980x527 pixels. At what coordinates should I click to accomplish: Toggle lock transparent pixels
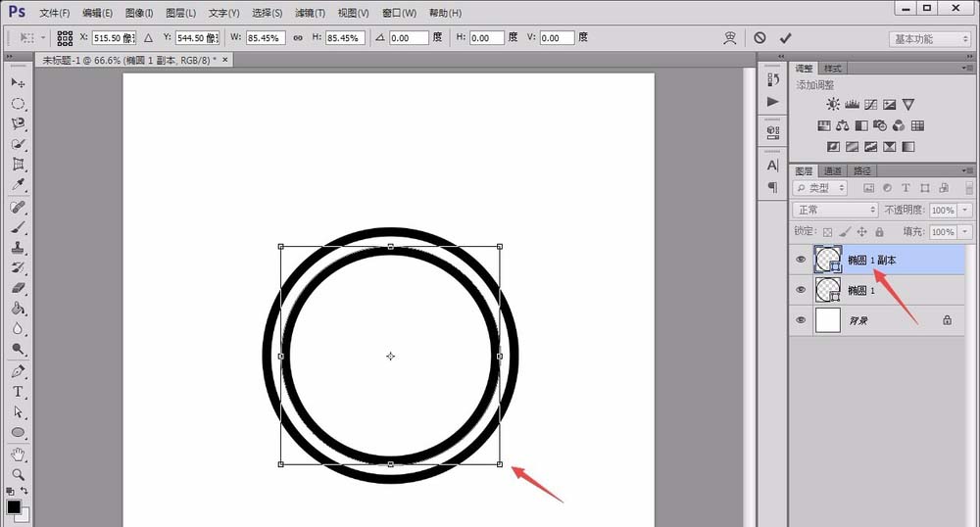click(827, 231)
